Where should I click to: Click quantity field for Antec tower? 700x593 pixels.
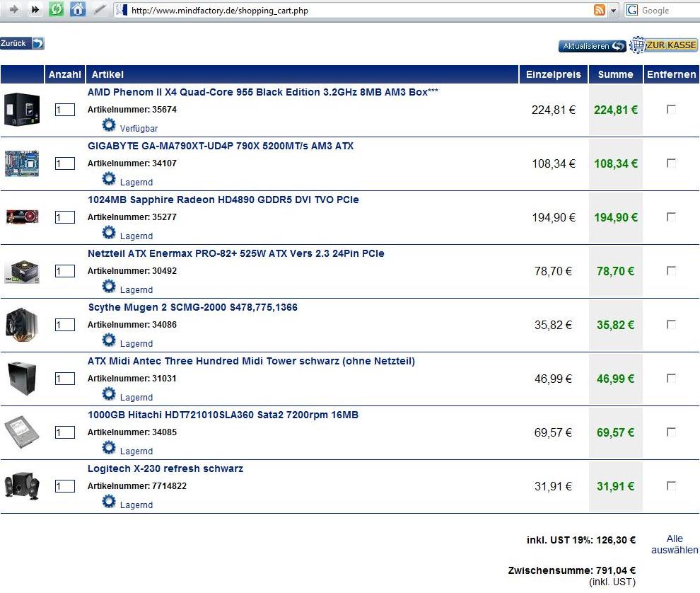pyautogui.click(x=65, y=379)
